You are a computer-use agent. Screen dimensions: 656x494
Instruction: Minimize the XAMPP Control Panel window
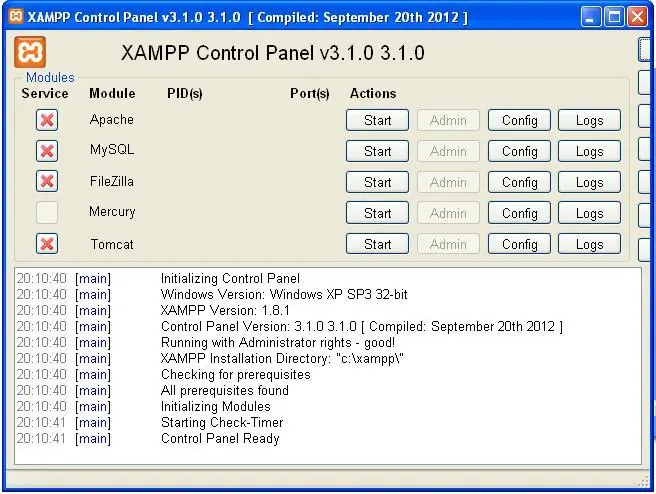(x=590, y=17)
